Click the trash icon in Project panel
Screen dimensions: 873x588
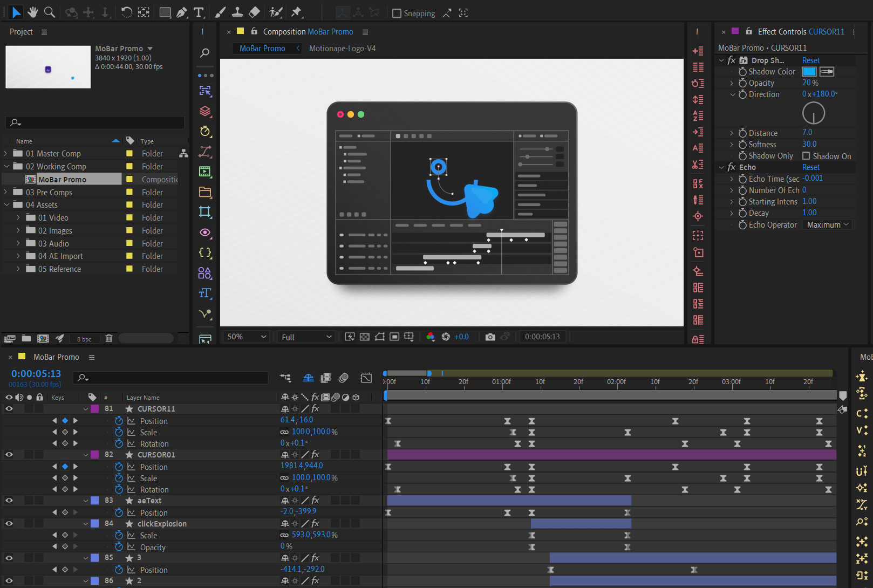point(109,338)
